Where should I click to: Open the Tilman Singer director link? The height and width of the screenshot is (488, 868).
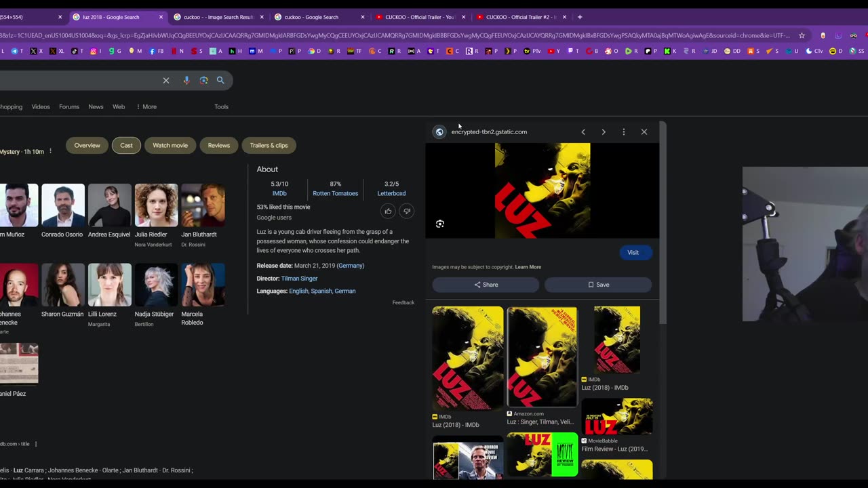pyautogui.click(x=299, y=279)
